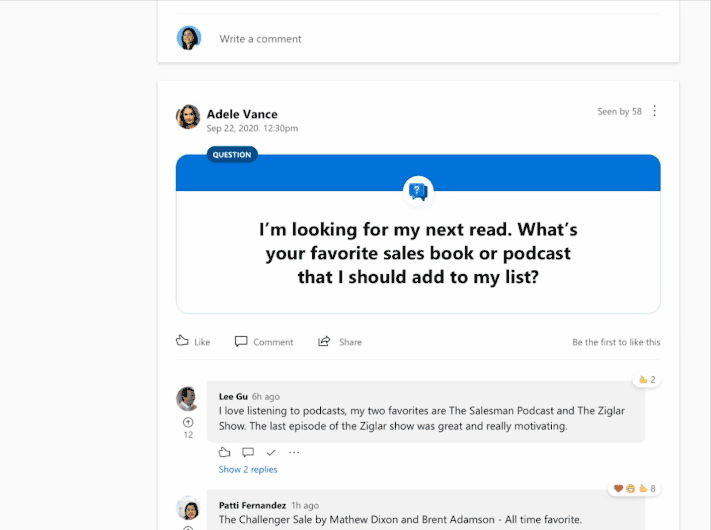The width and height of the screenshot is (711, 530).
Task: Open Patti Fernandez's name
Action: click(x=252, y=505)
